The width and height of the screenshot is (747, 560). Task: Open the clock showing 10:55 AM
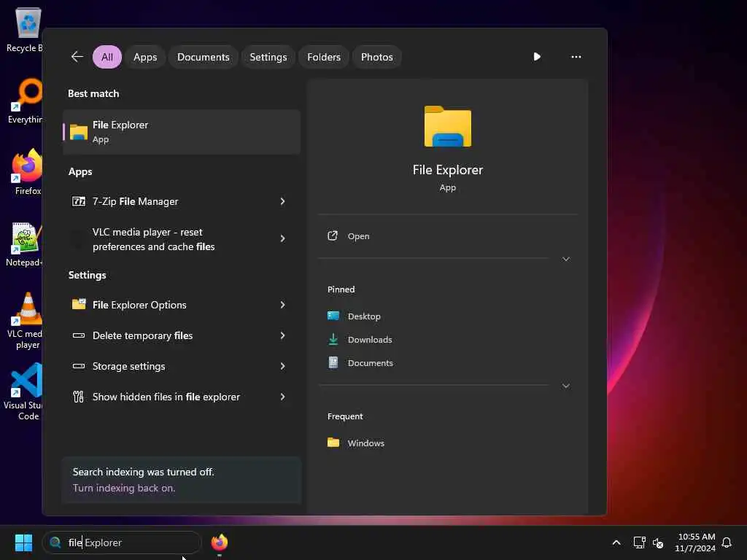pos(695,542)
